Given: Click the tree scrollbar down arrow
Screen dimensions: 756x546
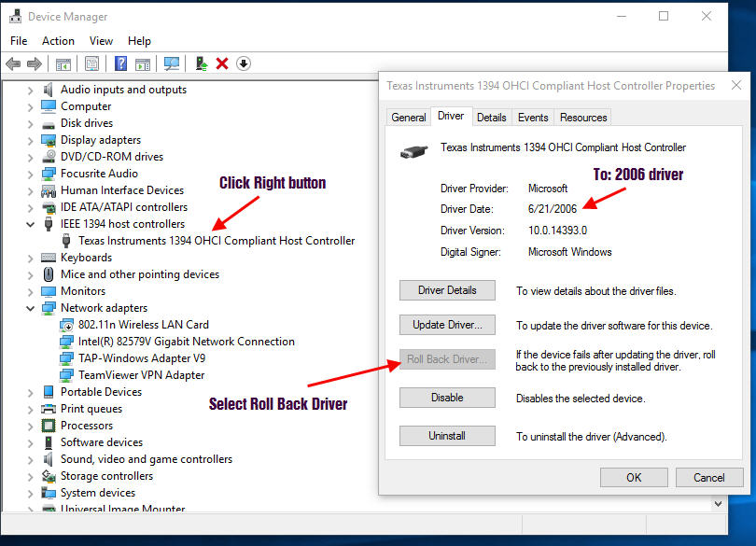Looking at the screenshot, I should tap(718, 504).
